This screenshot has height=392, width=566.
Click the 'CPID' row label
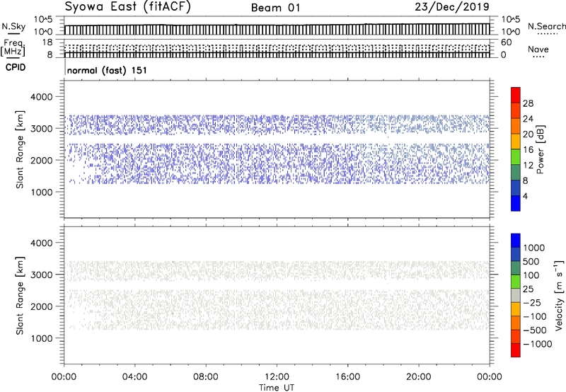(x=16, y=67)
